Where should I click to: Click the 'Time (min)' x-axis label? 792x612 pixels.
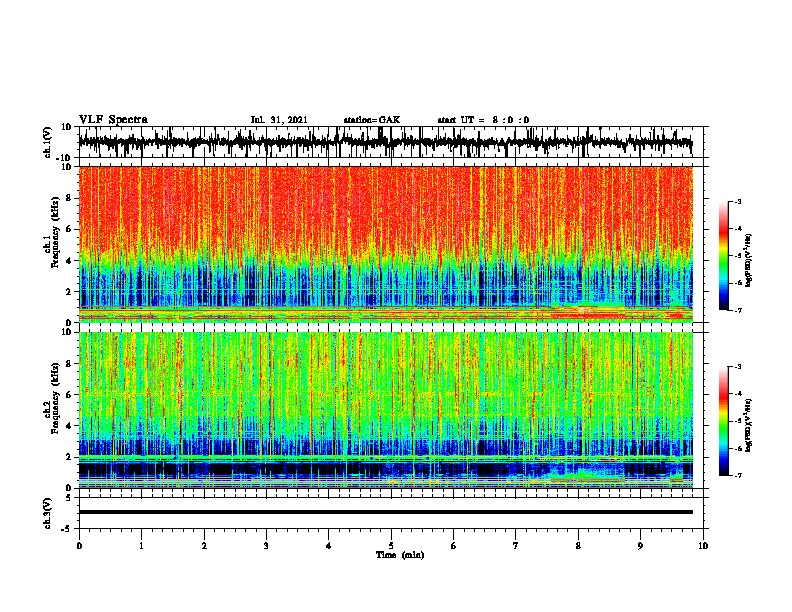tap(400, 555)
